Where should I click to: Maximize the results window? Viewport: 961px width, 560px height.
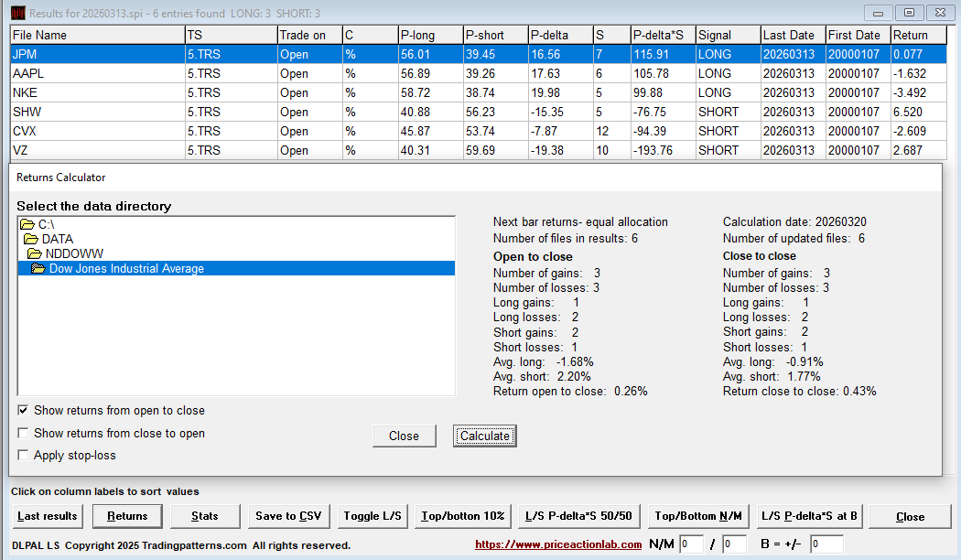pyautogui.click(x=910, y=13)
